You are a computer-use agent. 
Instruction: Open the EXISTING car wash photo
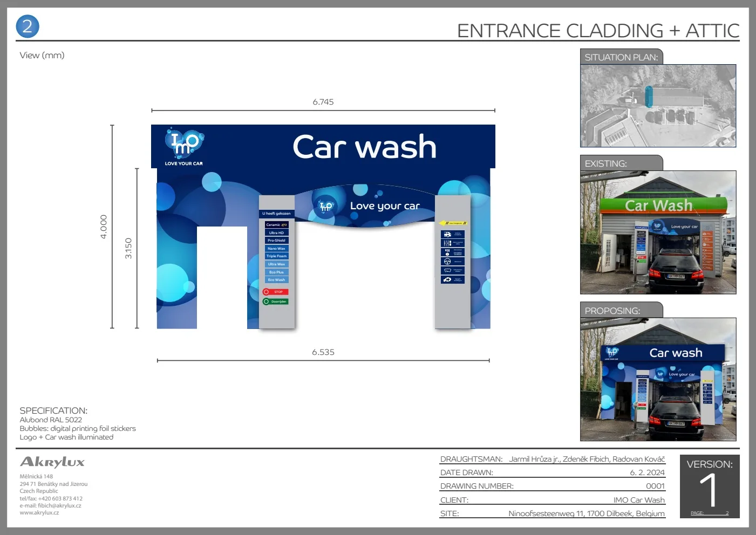point(658,232)
